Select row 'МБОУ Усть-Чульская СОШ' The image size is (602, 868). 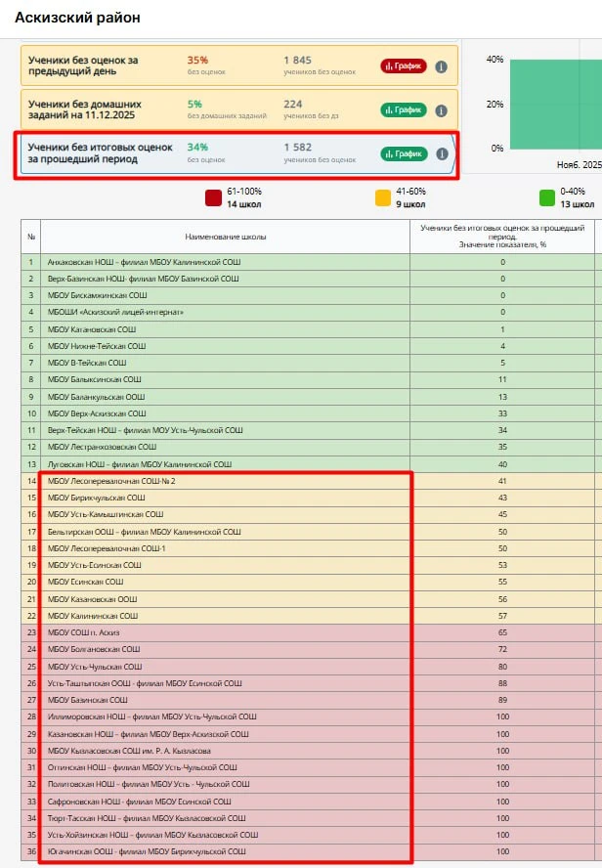[x=308, y=667]
